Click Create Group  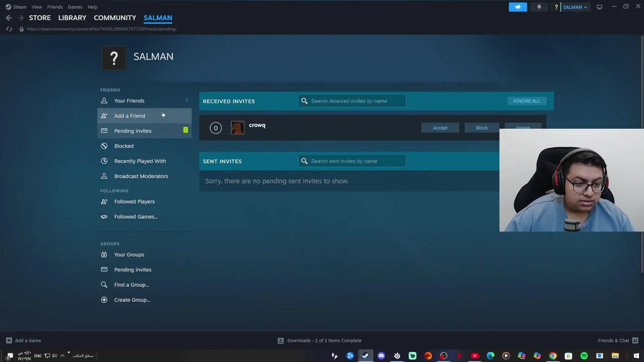pos(144,300)
